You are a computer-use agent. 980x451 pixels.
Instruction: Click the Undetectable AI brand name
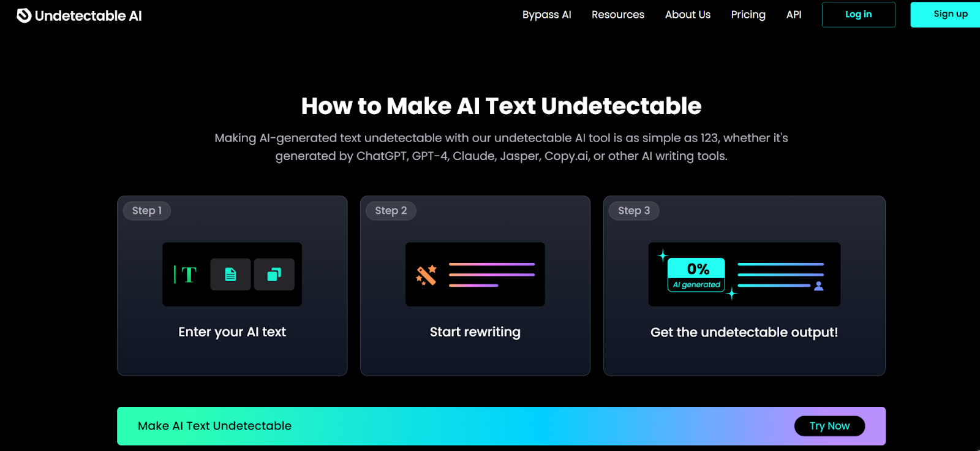88,16
